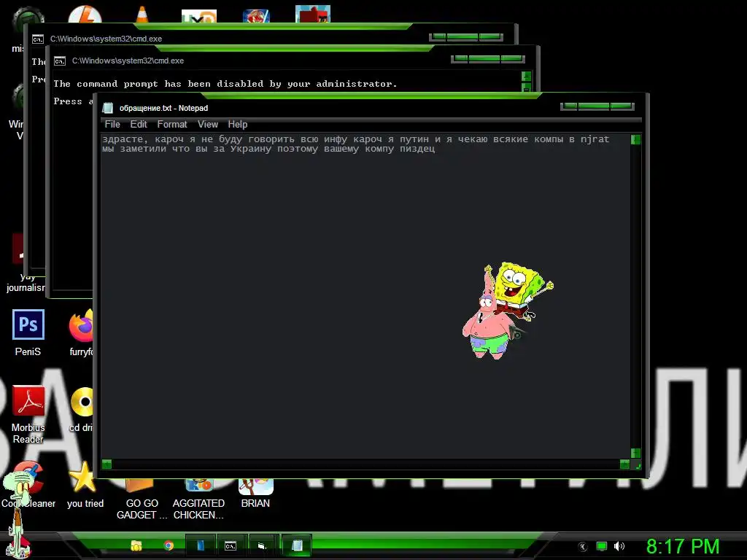This screenshot has width=747, height=560.
Task: Open the Edit menu in Notepad
Action: [139, 124]
